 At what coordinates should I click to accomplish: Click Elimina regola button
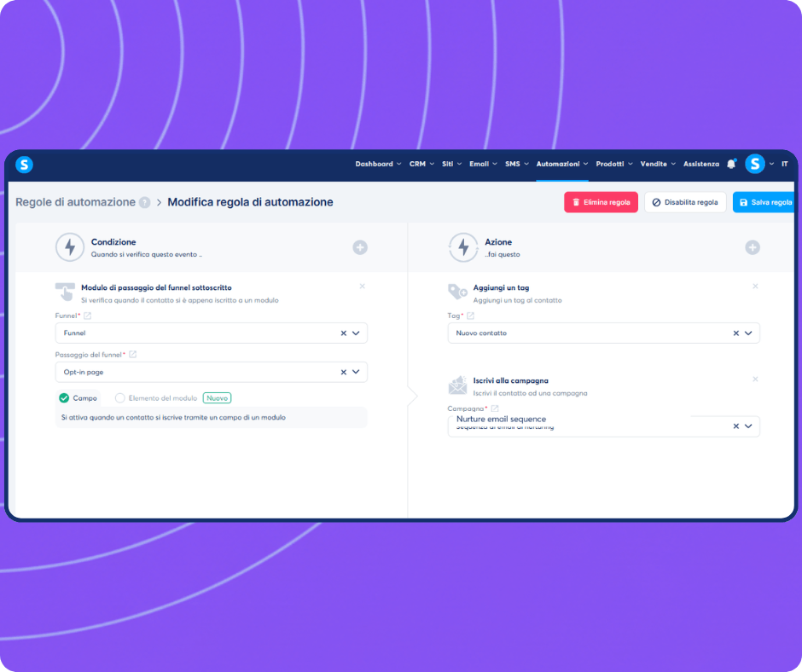[x=601, y=202]
